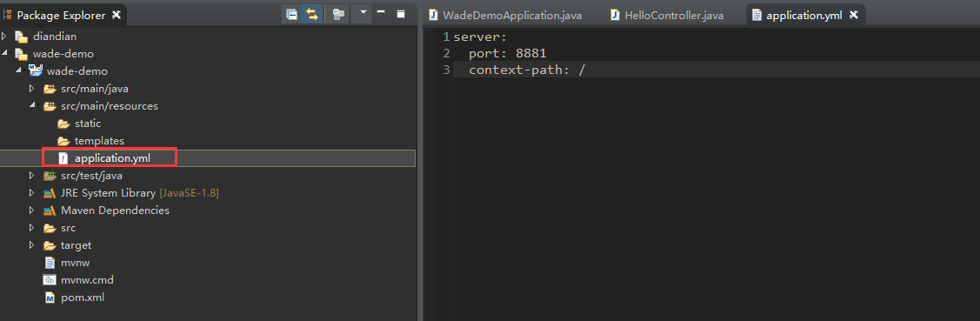
Task: Click the JRE System Library icon
Action: point(50,193)
